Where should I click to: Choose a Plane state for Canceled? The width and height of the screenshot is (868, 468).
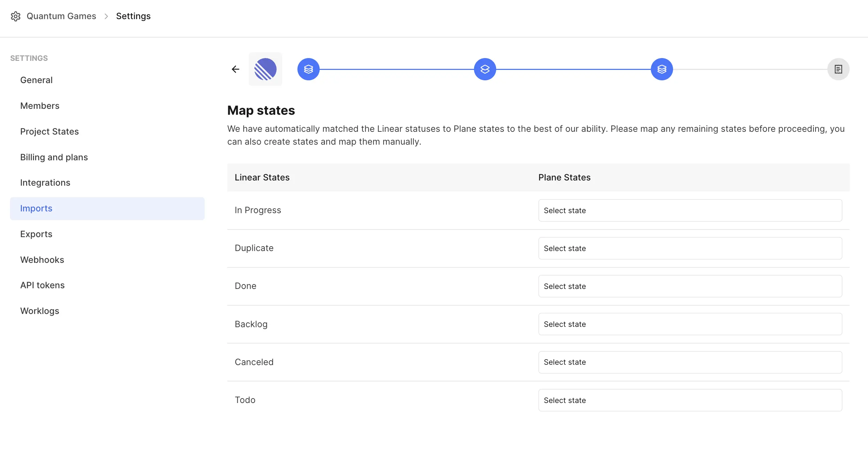tap(690, 362)
